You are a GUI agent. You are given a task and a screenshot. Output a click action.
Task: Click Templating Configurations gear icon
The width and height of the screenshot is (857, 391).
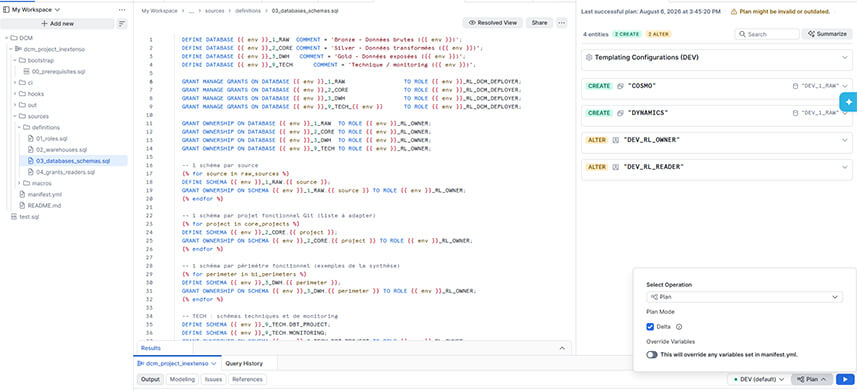(x=589, y=57)
